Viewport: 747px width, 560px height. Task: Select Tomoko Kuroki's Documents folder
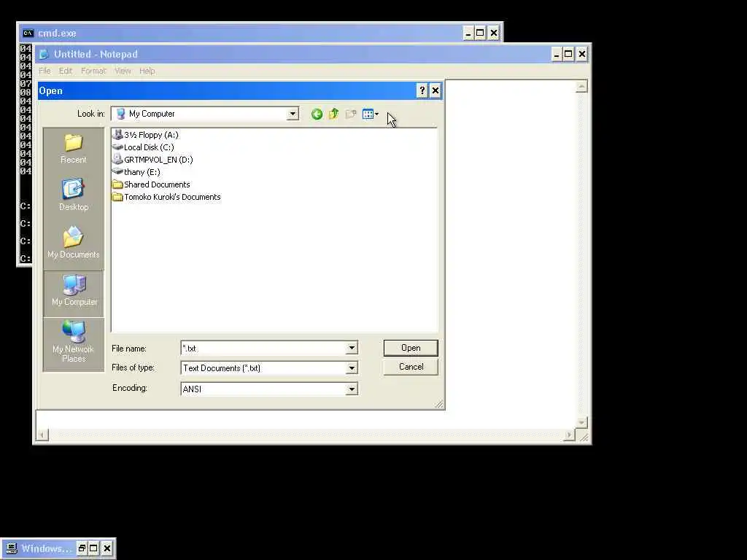coord(167,197)
